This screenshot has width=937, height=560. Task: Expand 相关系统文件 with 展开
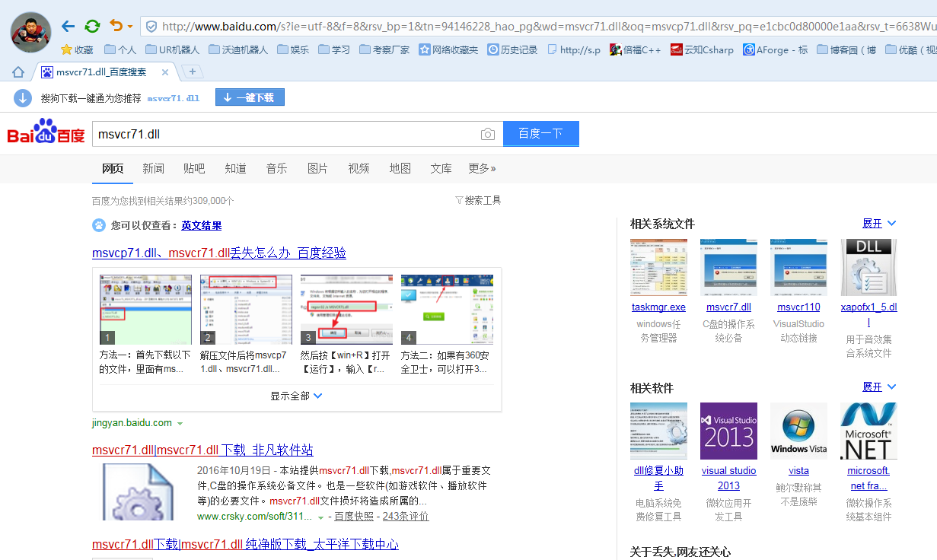click(879, 223)
